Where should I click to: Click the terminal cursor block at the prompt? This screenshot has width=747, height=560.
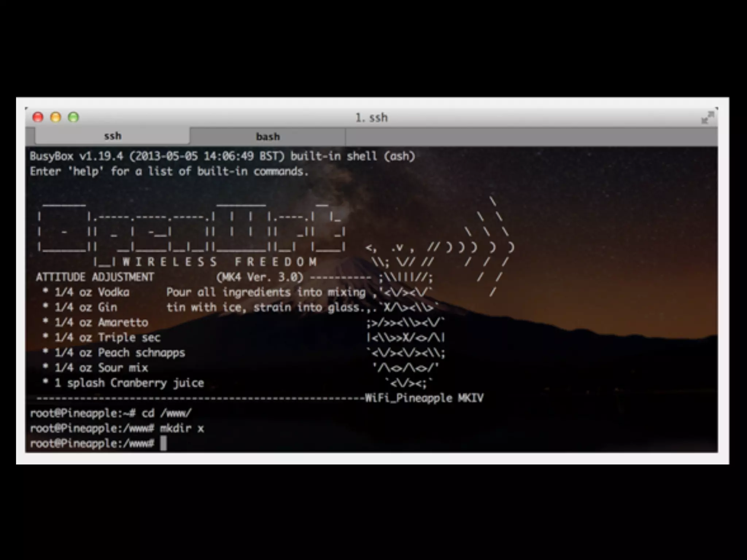[163, 443]
